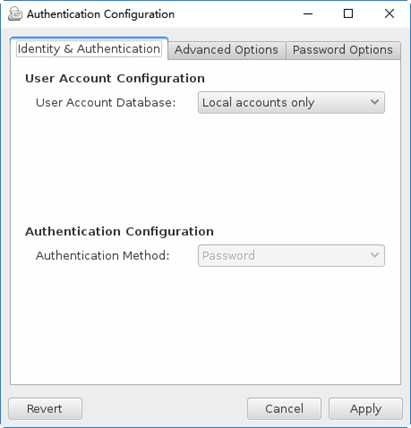This screenshot has height=428, width=411.
Task: Select the 'User Account Configuration' heading
Action: coord(115,79)
